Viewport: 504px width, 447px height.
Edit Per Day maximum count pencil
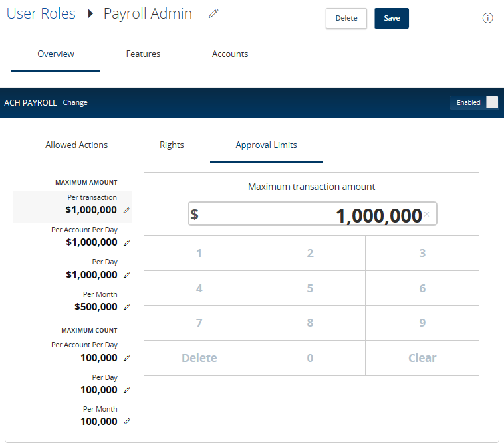coord(127,390)
